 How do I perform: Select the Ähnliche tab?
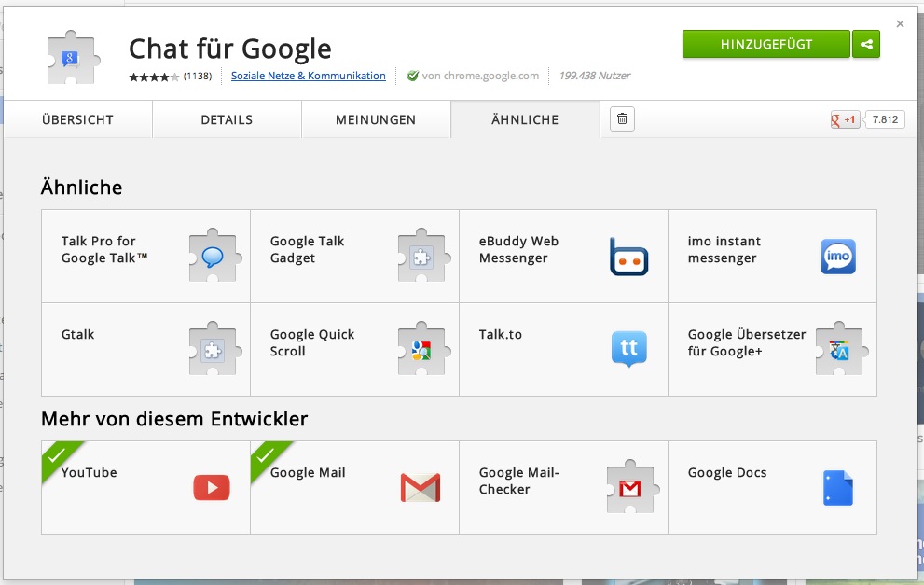pyautogui.click(x=525, y=119)
